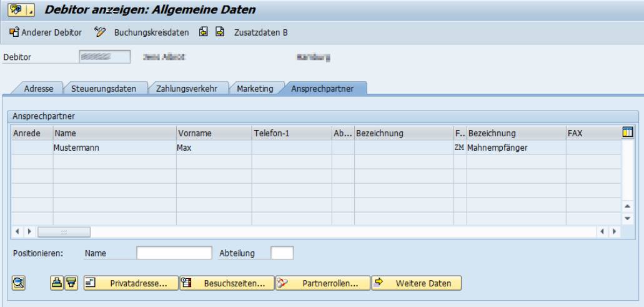The height and width of the screenshot is (307, 644).
Task: Go to the Marketing tab
Action: coord(255,89)
